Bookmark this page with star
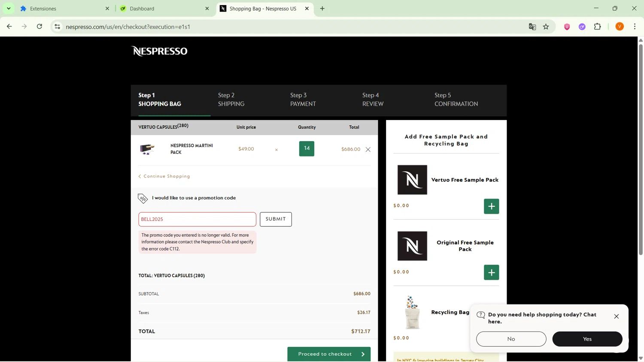 (x=546, y=27)
